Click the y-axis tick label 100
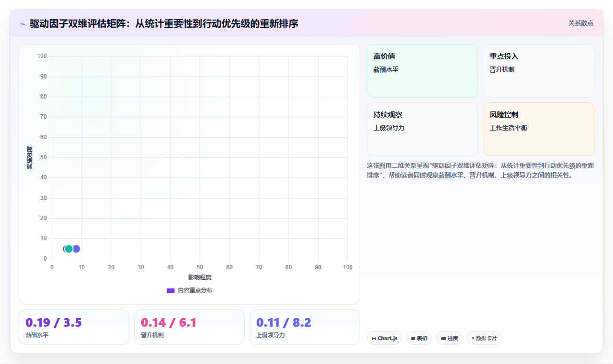613x364 pixels. pos(42,56)
